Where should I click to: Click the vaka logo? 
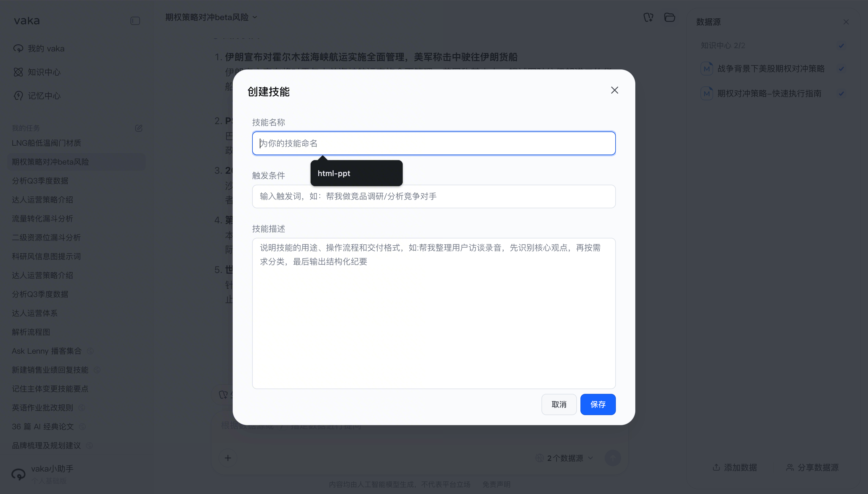(27, 21)
